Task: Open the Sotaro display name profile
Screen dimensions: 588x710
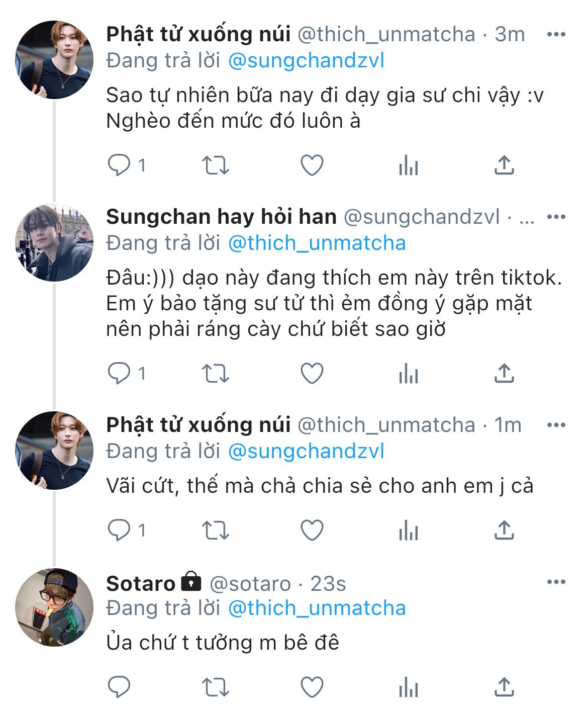Action: click(x=141, y=583)
